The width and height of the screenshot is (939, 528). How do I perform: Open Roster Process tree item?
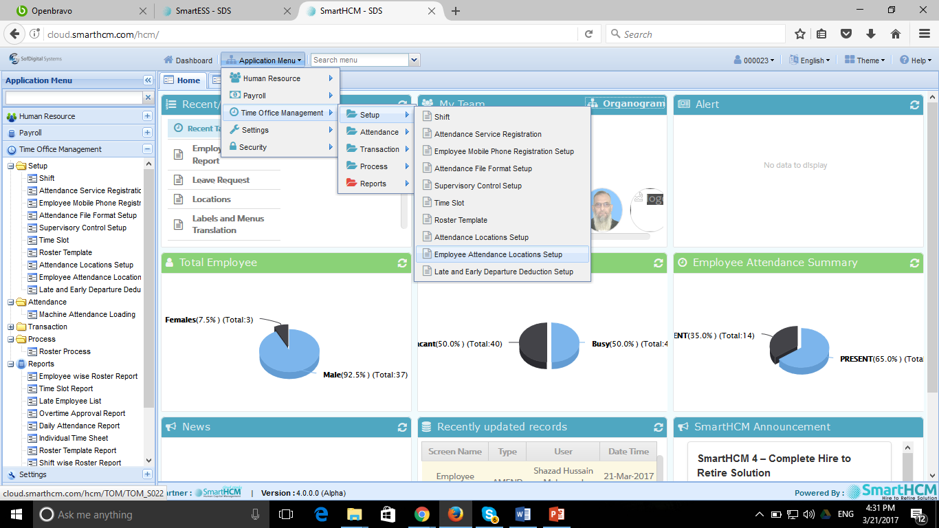(65, 351)
